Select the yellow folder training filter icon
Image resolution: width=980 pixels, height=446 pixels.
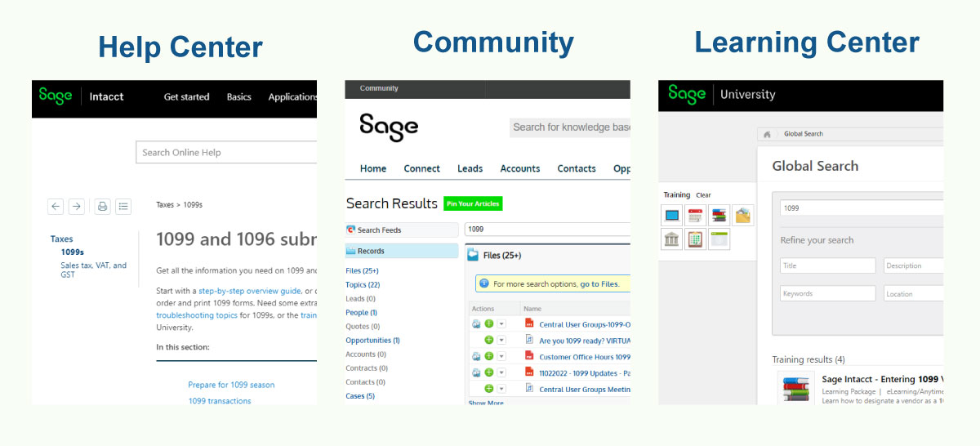coord(743,216)
